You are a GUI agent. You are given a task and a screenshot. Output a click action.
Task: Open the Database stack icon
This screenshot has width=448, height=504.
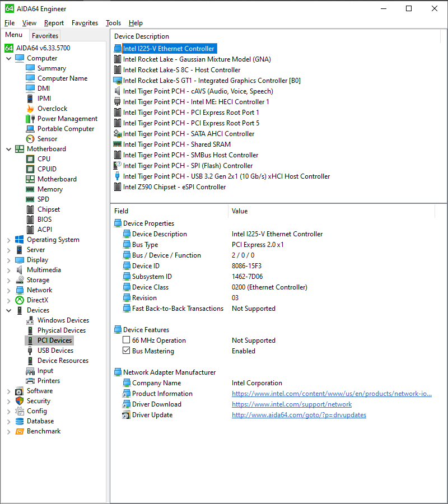(x=20, y=421)
